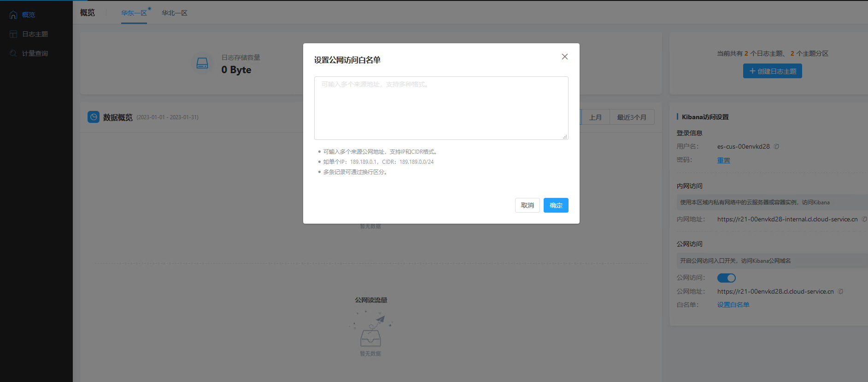Screen dimensions: 868x382
Task: Click the 日志主题 sidebar icon
Action: click(13, 34)
